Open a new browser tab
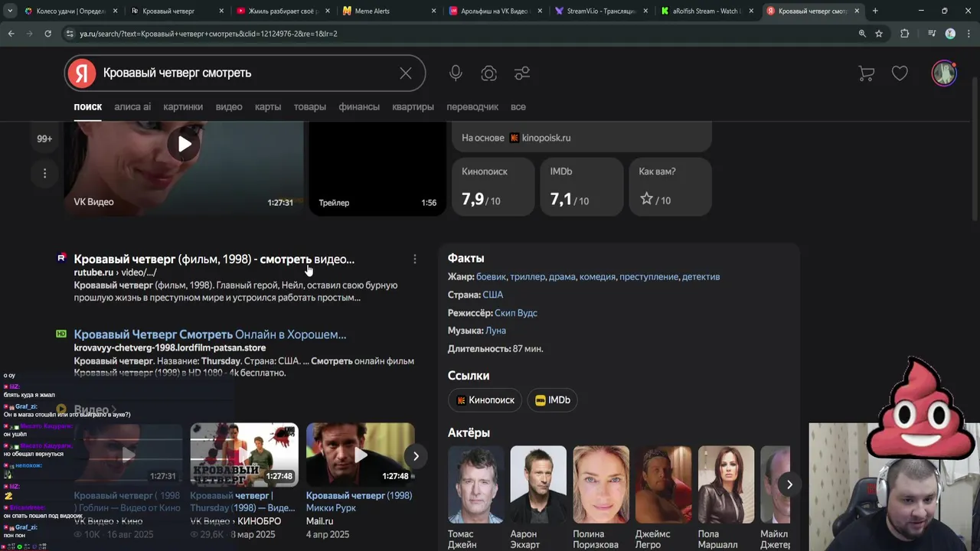This screenshot has height=551, width=980. tap(875, 11)
